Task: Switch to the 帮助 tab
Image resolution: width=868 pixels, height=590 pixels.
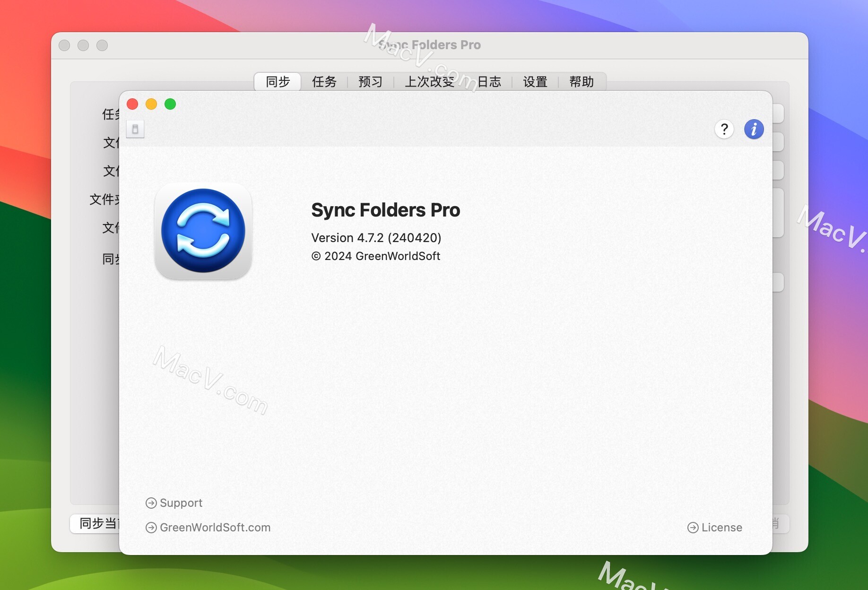Action: pyautogui.click(x=581, y=82)
